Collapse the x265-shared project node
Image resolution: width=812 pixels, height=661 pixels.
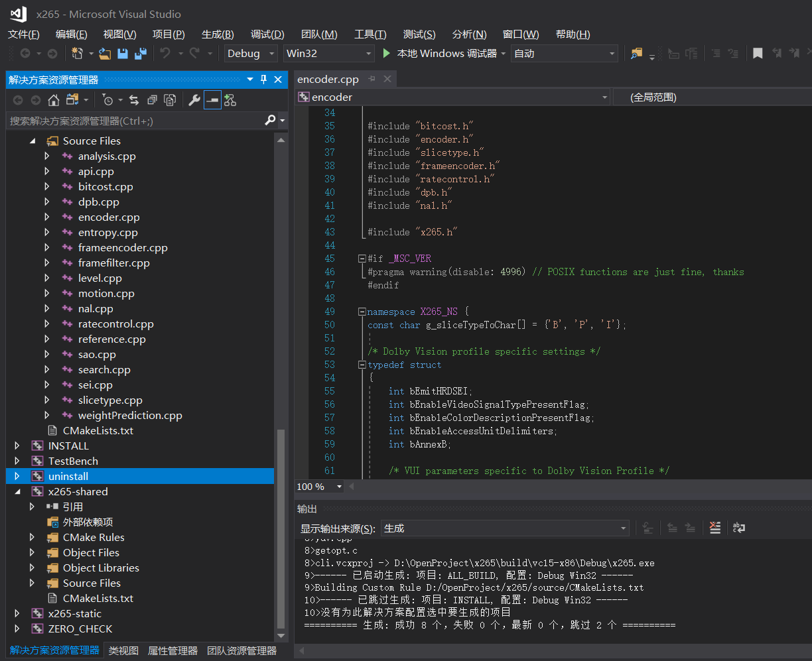17,492
